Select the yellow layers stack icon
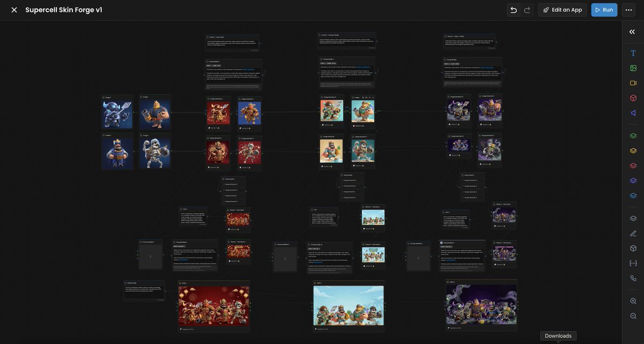Screen dimensions: 644x344 click(x=633, y=151)
